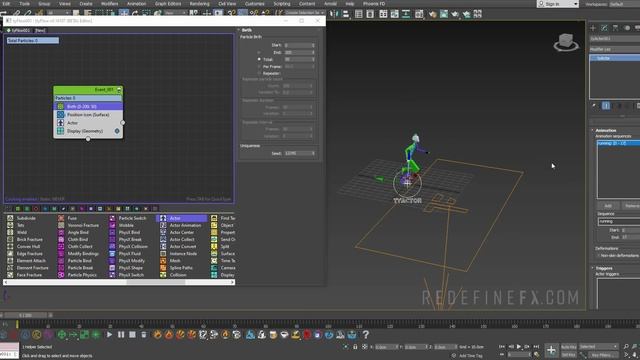Click the trash icon on bottom toolbar

[x=144, y=335]
